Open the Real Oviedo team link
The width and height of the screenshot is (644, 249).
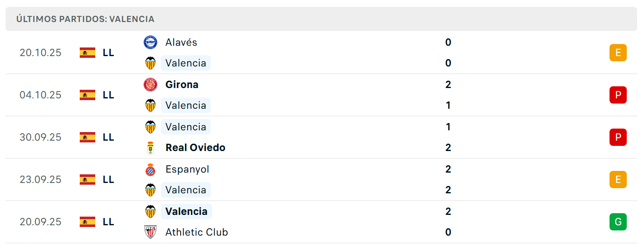click(195, 148)
